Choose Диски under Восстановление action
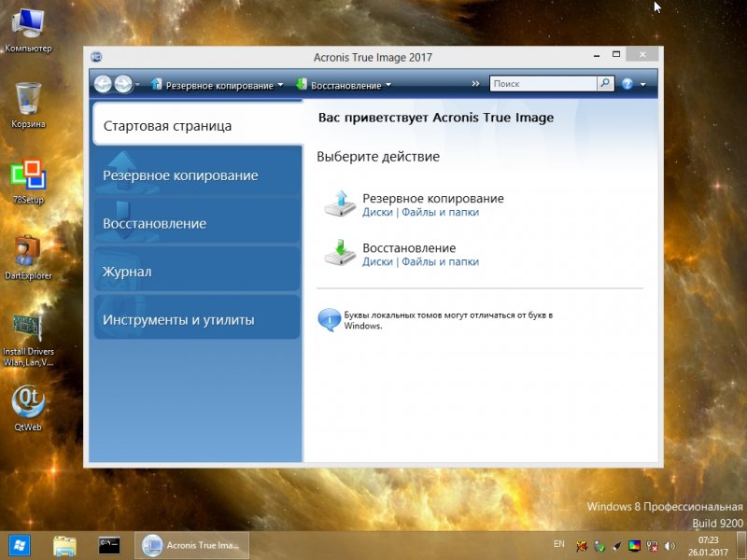 coord(377,262)
